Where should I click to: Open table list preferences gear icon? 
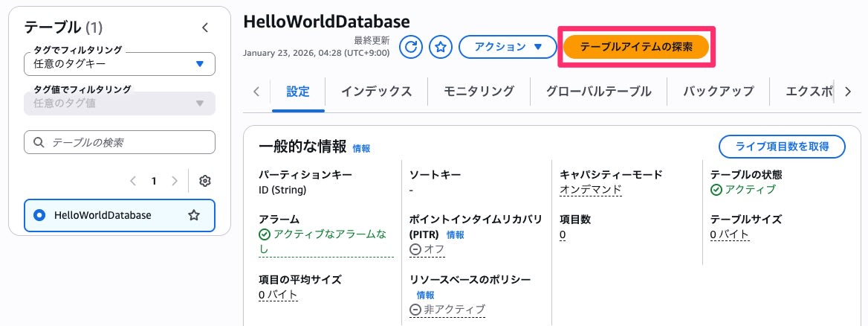pyautogui.click(x=205, y=181)
